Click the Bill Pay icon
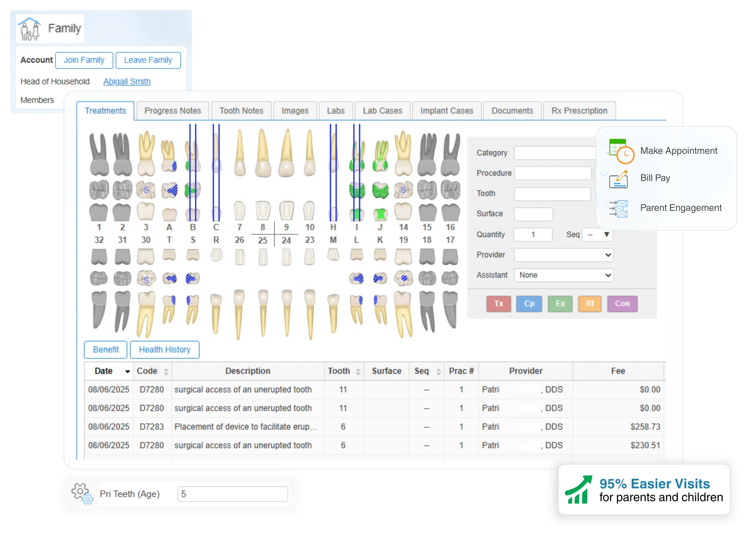Viewport: 747px width, 560px height. 618,179
